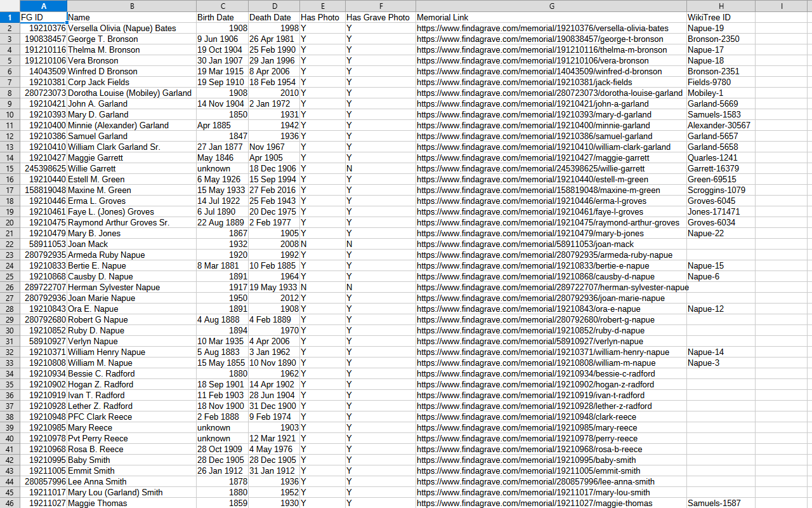Select the name cell 'Versella Olivia (Napue) Bates'

tap(131, 28)
